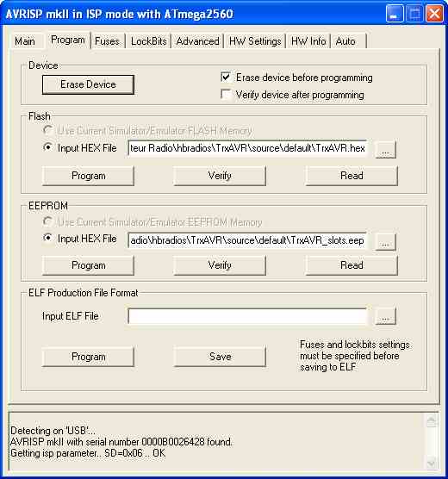This screenshot has height=479, width=448.
Task: Open the Advanced tab
Action: (197, 41)
